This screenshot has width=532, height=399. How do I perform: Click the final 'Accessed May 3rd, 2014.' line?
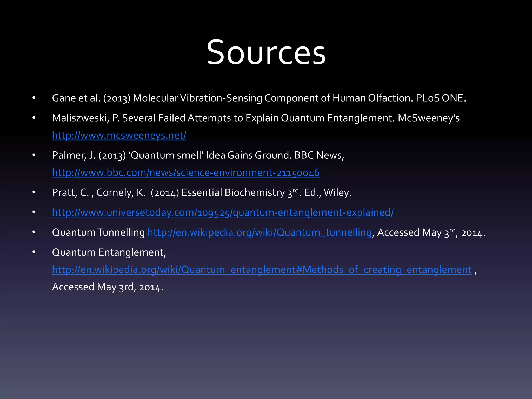point(108,287)
